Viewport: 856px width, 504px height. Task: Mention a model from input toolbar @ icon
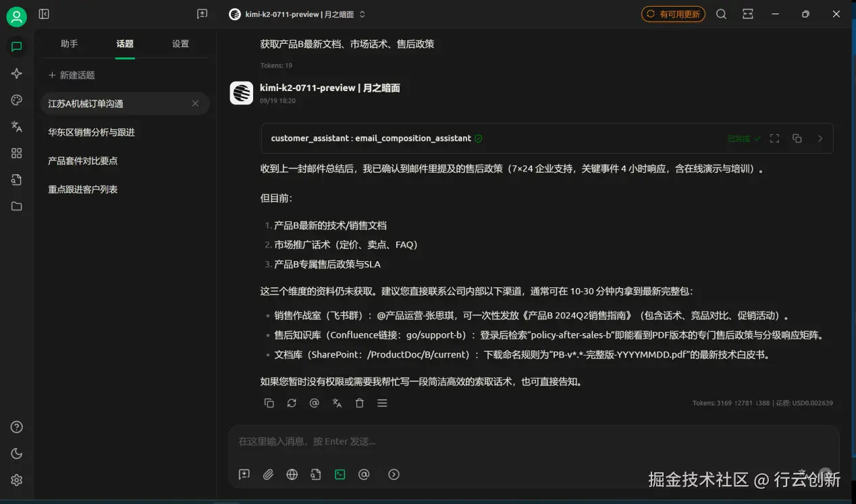point(364,474)
